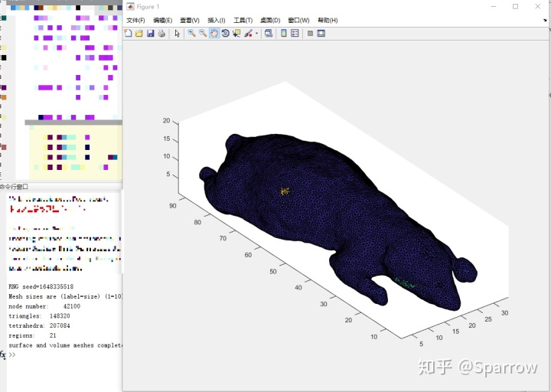
Task: Click the New Figure toolbar icon
Action: pyautogui.click(x=129, y=34)
